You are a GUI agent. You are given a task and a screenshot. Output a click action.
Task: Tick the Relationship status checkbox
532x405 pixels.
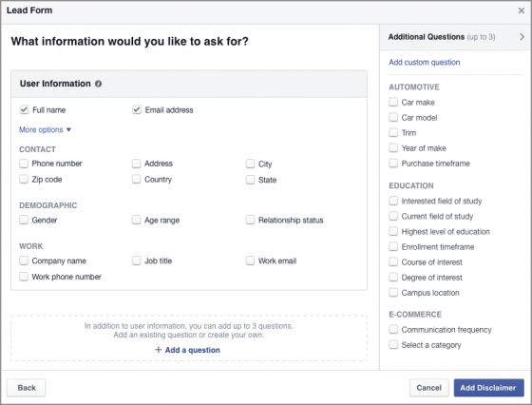coord(250,220)
